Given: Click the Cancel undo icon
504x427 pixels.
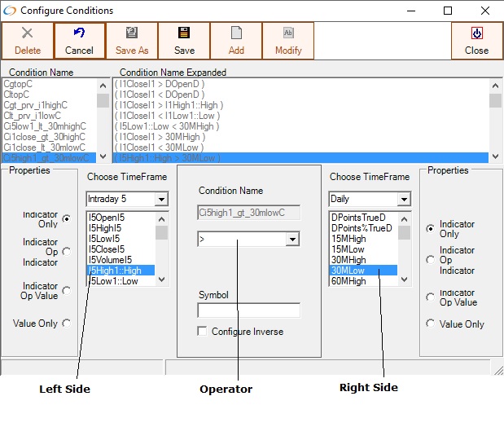Looking at the screenshot, I should point(79,33).
